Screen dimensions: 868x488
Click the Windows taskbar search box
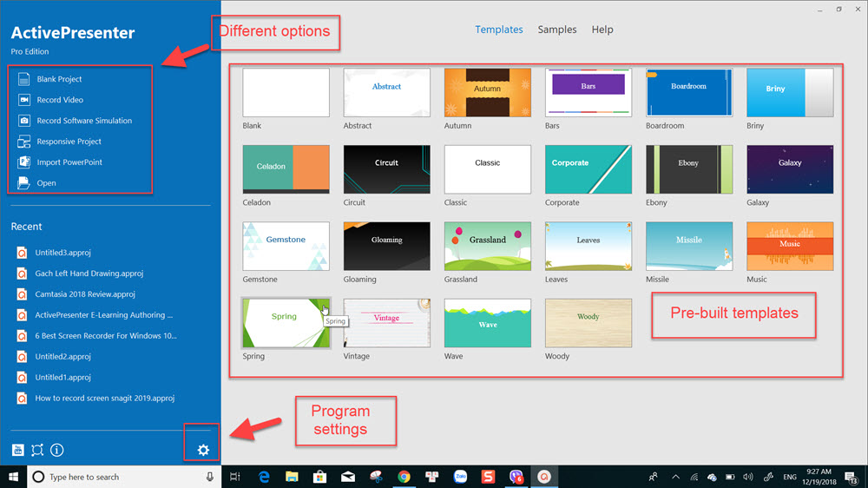[x=122, y=477]
